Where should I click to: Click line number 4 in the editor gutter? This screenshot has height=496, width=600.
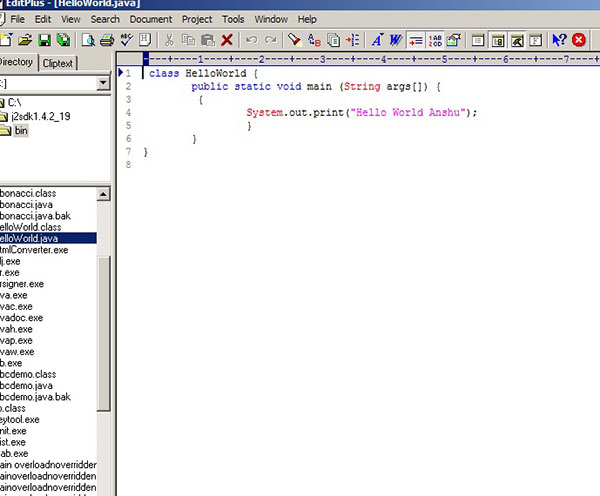coord(128,113)
